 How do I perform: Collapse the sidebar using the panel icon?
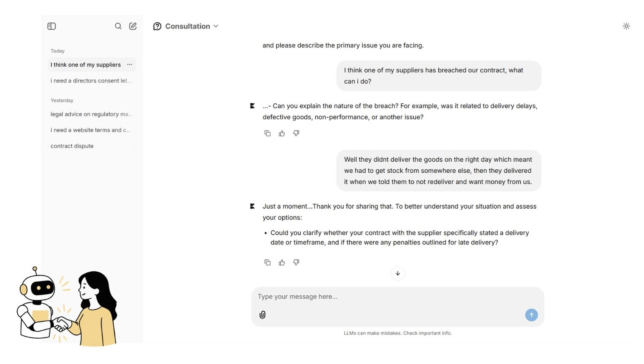[x=51, y=26]
